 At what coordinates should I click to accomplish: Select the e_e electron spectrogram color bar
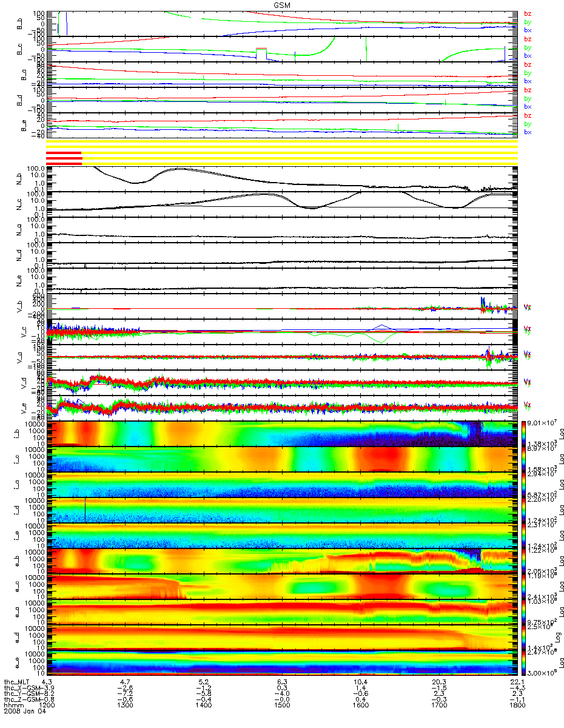tap(525, 664)
